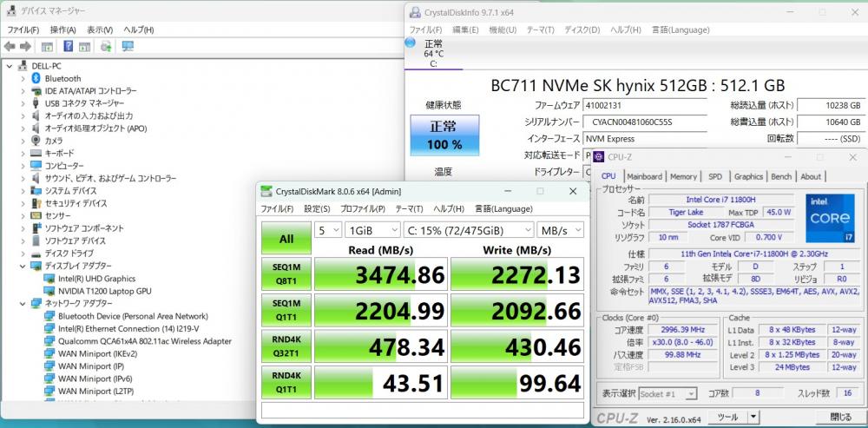This screenshot has height=428, width=868.
Task: Click the camera category icon in Device Manager
Action: click(x=36, y=141)
